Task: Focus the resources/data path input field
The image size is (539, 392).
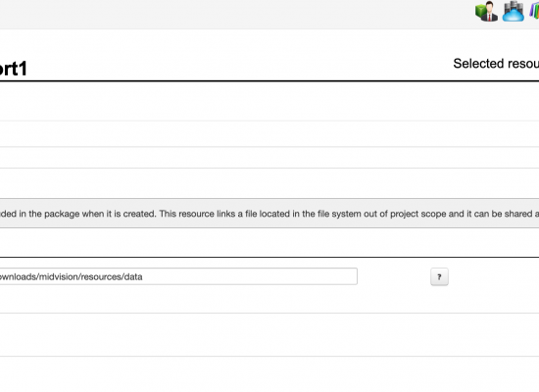Action: tap(178, 276)
